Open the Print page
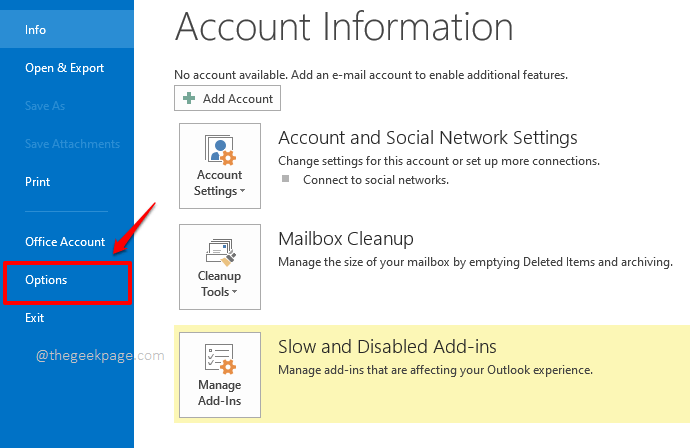 (37, 182)
